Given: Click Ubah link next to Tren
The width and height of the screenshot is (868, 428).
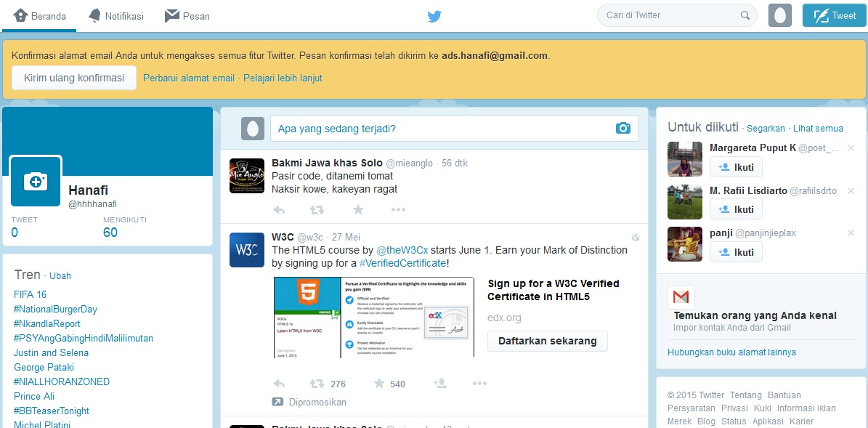Looking at the screenshot, I should point(60,275).
